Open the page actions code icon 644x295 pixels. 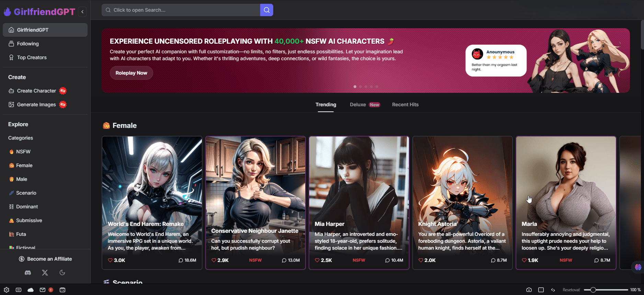553,290
